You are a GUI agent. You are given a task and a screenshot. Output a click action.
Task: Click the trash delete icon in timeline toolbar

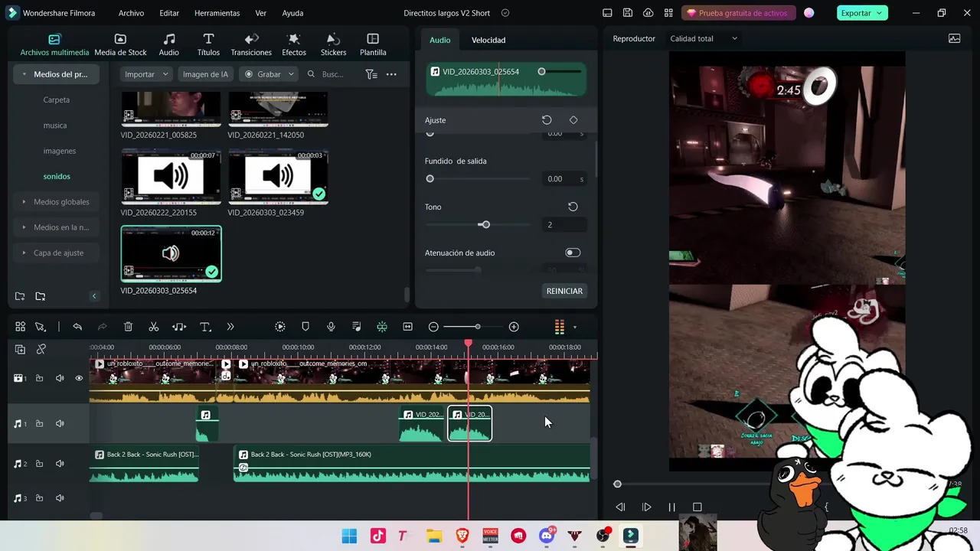[128, 327]
